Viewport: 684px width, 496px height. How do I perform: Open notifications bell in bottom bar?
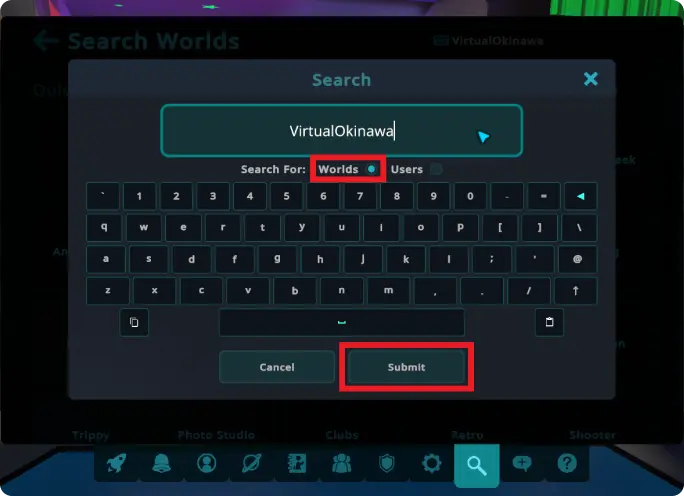click(161, 463)
